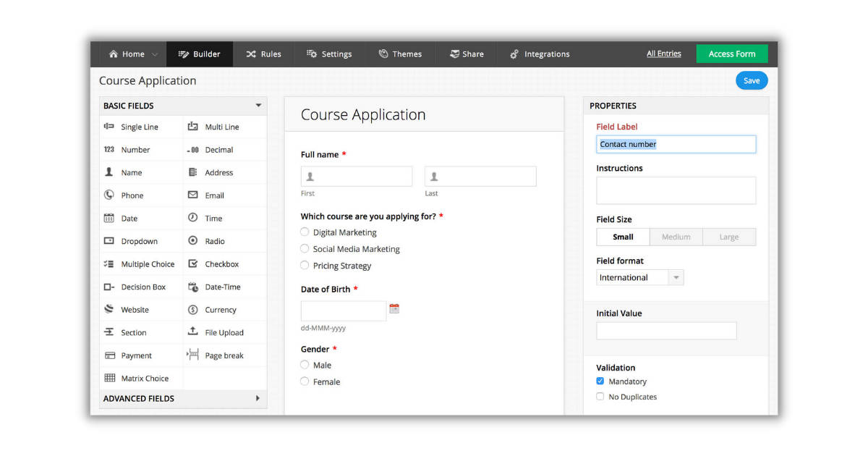The height and width of the screenshot is (456, 868).
Task: Click the Payment field icon
Action: [109, 355]
